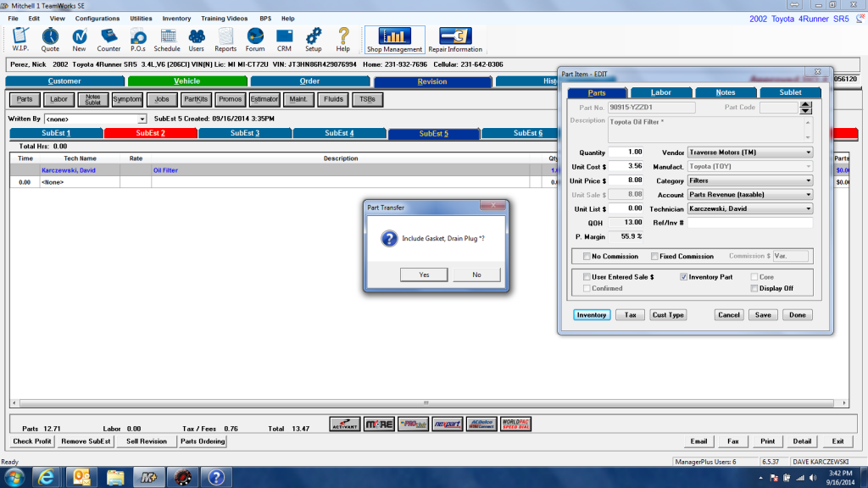868x488 pixels.
Task: Click the Parts Ordering button
Action: tap(203, 441)
